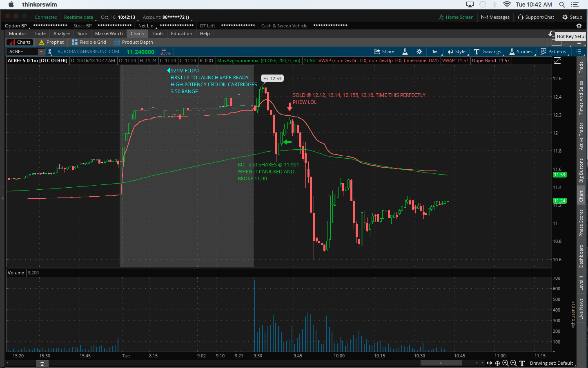This screenshot has height=368, width=588.
Task: Click the AirPlay display icon
Action: click(470, 4)
